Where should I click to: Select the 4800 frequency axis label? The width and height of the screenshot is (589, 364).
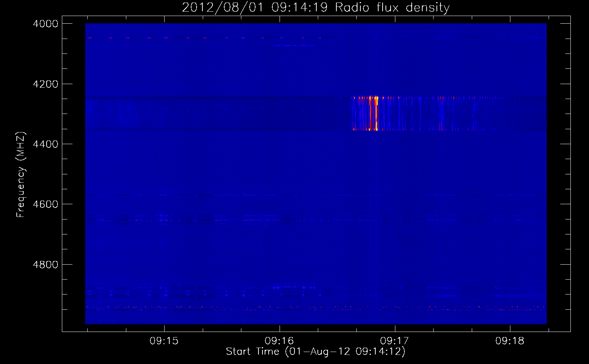[46, 265]
